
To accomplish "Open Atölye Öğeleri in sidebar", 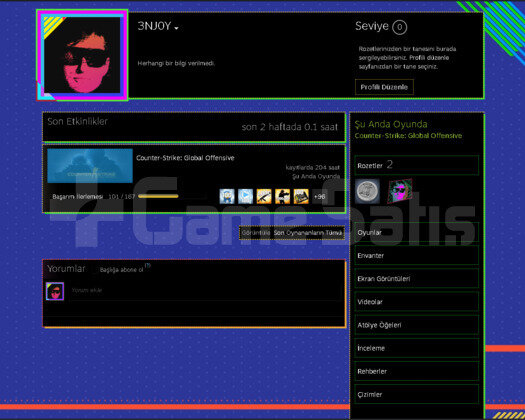I will coord(416,325).
